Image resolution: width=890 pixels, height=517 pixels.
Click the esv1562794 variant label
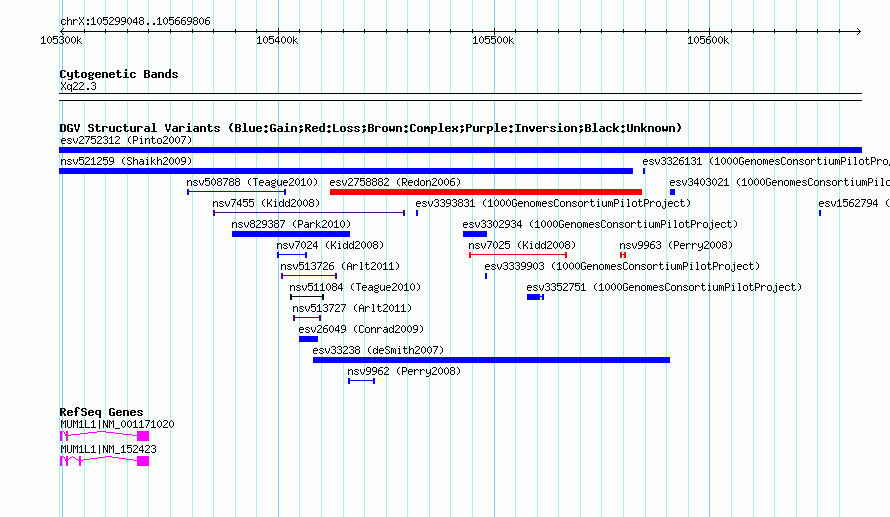pos(854,203)
